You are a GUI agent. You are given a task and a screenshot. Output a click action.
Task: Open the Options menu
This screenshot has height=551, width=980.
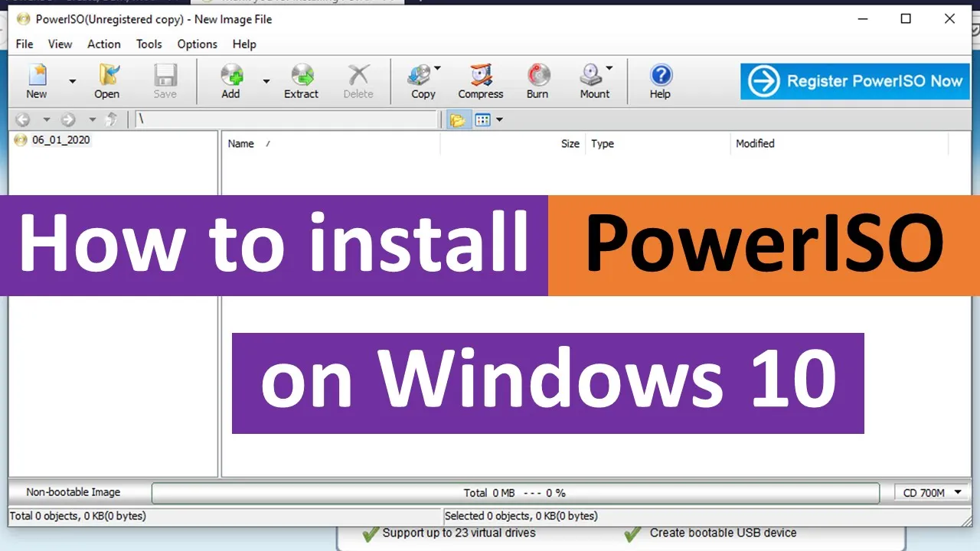point(198,44)
